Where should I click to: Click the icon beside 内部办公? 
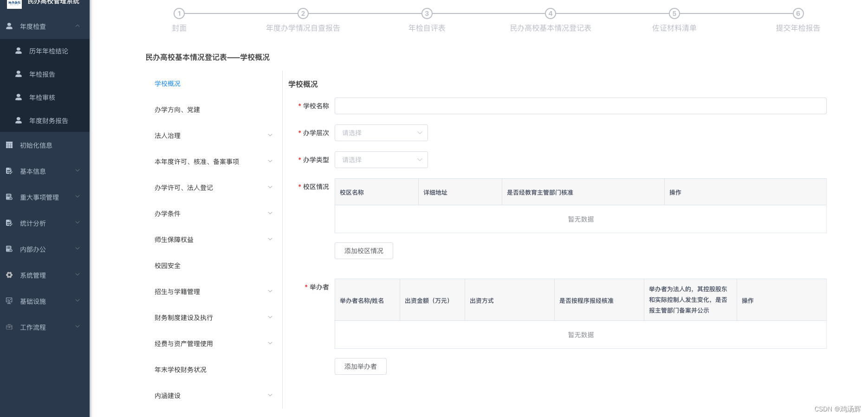[x=9, y=249]
